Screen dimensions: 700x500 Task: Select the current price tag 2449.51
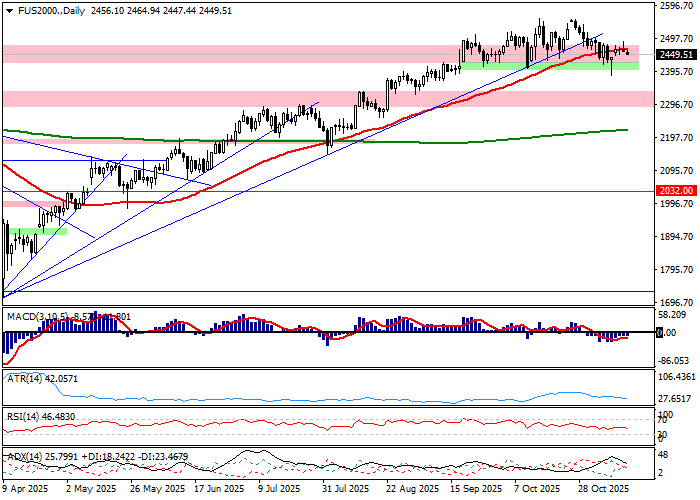tap(677, 55)
